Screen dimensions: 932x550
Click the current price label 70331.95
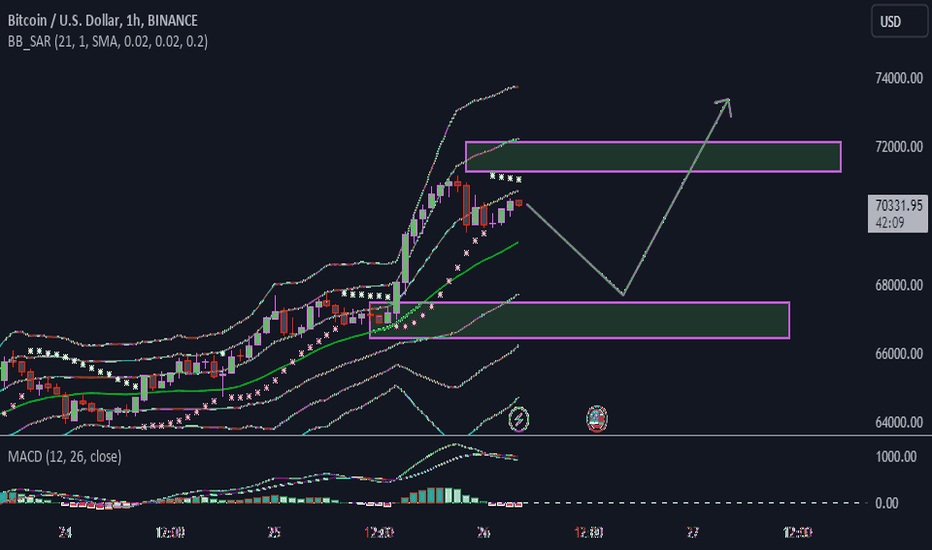pos(899,206)
